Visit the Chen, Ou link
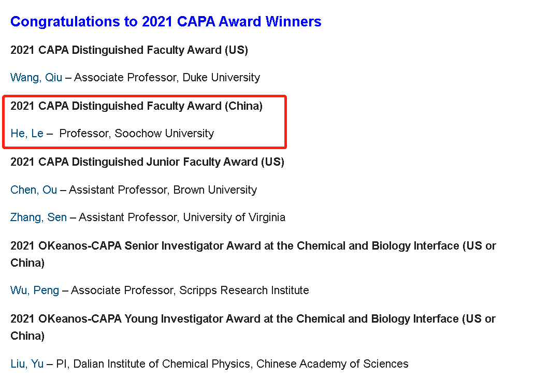The image size is (534, 392). pos(34,190)
